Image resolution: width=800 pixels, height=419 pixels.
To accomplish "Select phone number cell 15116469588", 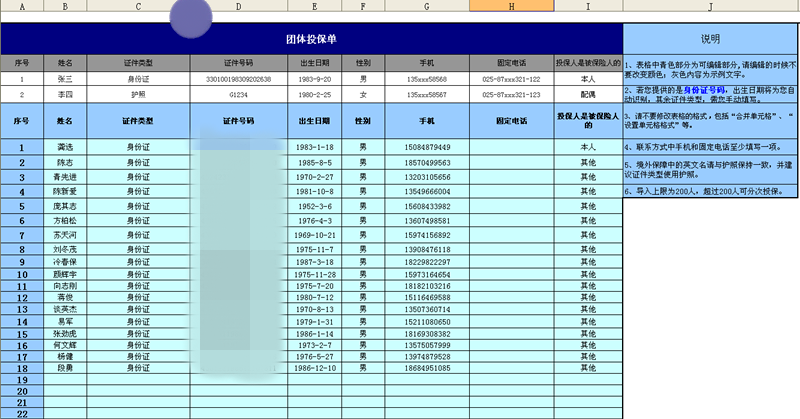I will click(427, 297).
